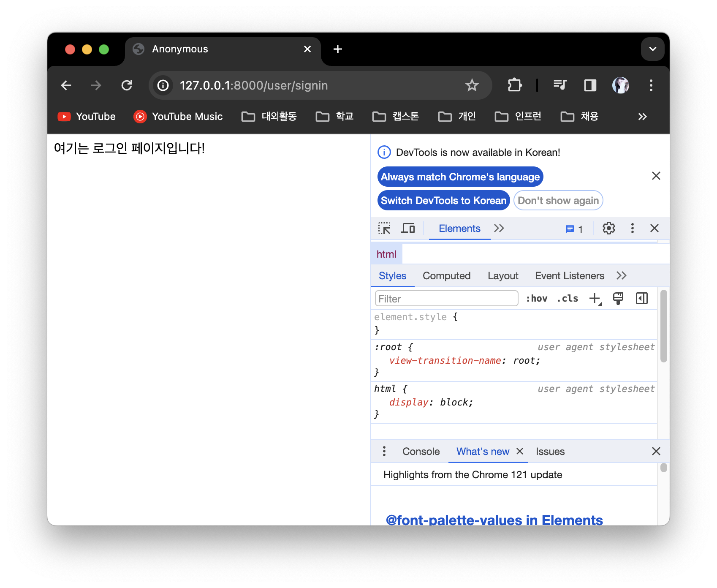The width and height of the screenshot is (717, 588).
Task: Reload the current page
Action: coord(127,86)
